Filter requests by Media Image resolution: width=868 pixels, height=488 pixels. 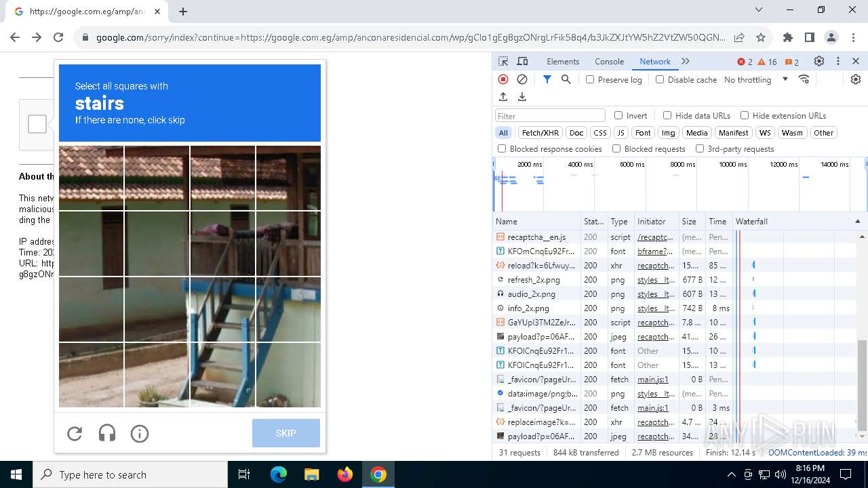[696, 133]
